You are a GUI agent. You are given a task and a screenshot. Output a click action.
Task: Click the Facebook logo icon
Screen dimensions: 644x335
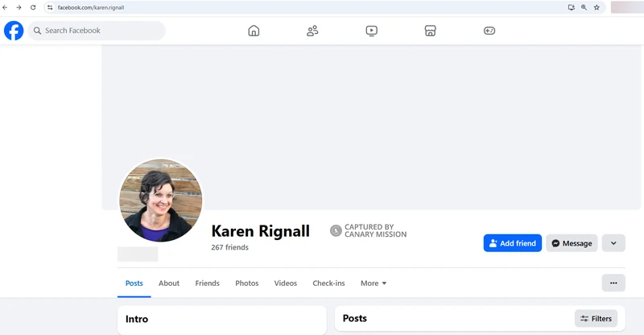tap(14, 31)
